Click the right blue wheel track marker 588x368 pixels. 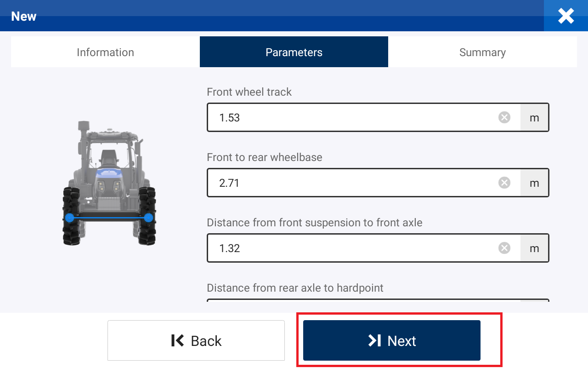tap(148, 218)
